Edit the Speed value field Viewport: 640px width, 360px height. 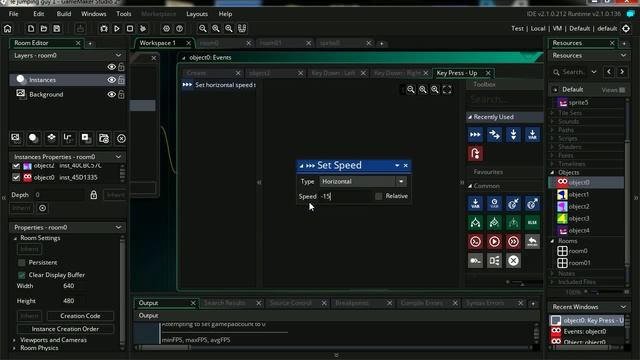(x=345, y=196)
